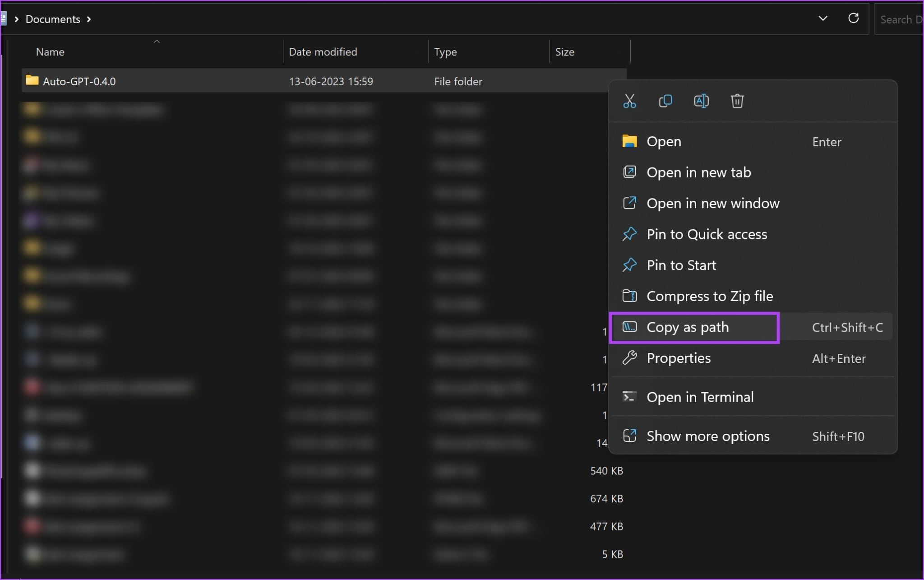
Task: Click the Search Documents input field
Action: [x=901, y=19]
